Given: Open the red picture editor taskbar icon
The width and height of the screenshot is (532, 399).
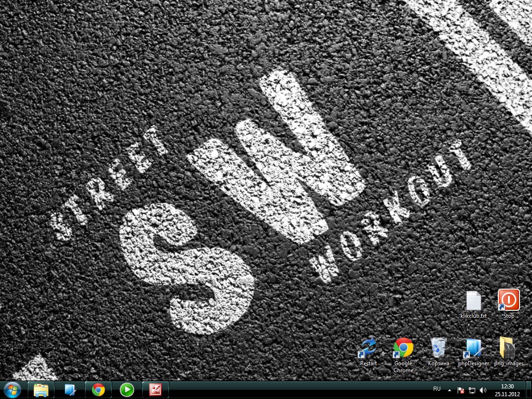Looking at the screenshot, I should (155, 390).
